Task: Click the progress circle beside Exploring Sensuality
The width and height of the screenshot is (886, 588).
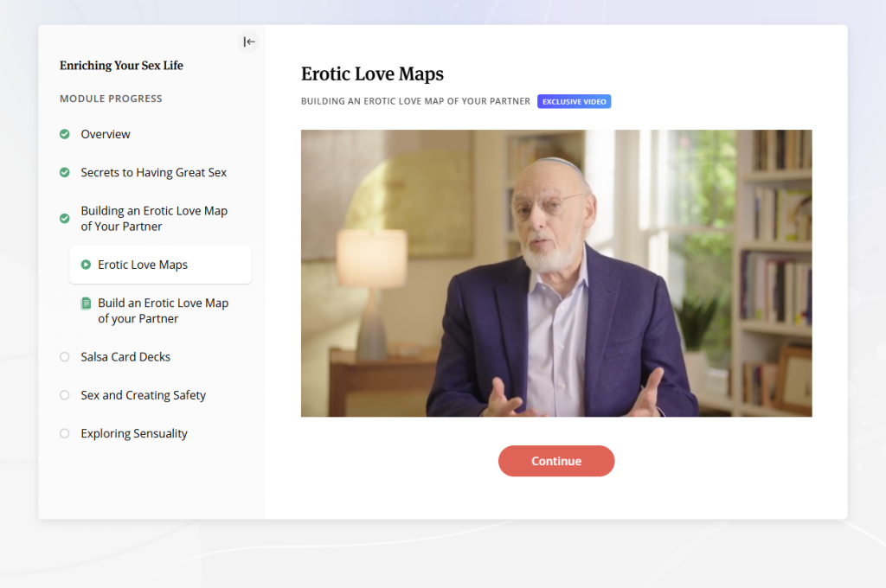Action: tap(64, 433)
